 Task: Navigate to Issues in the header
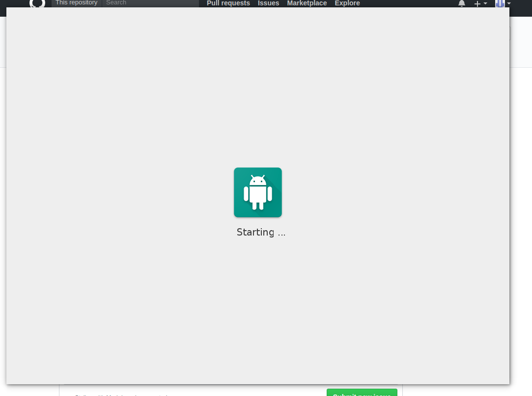point(268,3)
